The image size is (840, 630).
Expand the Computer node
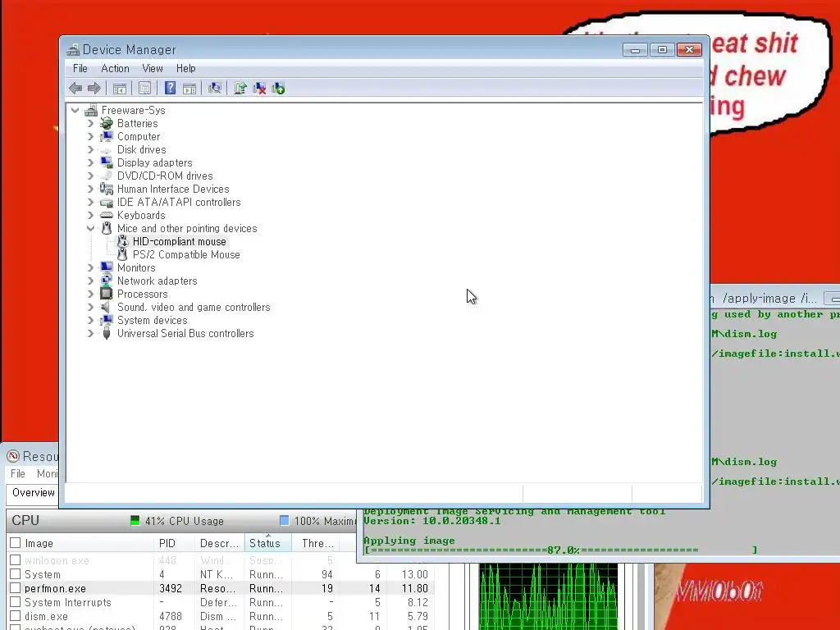pos(90,137)
